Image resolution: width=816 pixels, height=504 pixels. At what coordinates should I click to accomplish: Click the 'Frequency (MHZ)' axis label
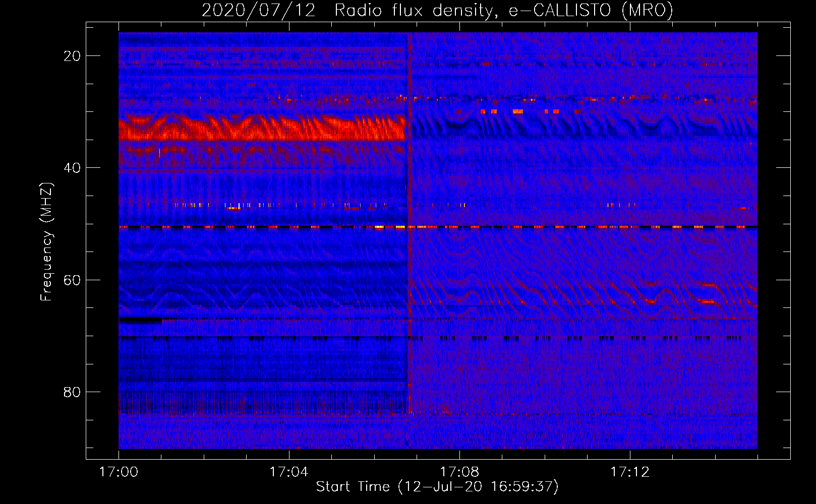[46, 242]
